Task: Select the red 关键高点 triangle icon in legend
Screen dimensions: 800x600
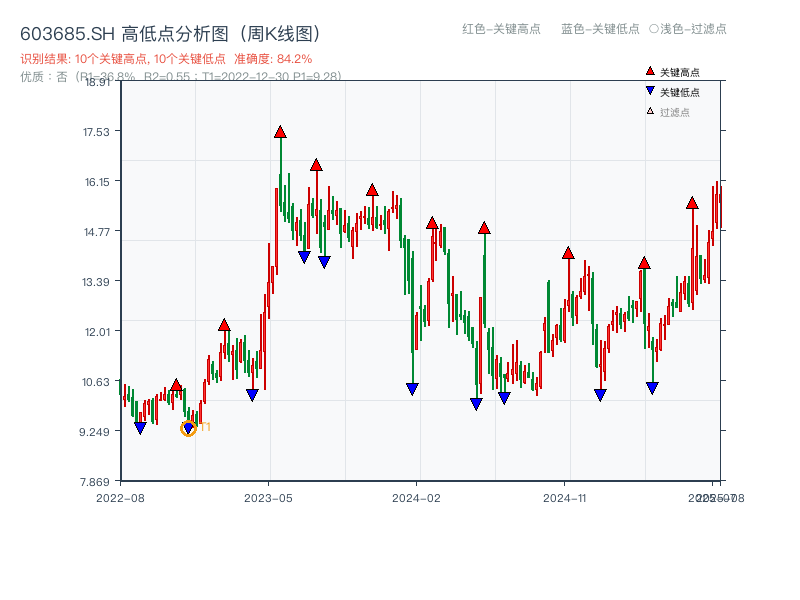Action: (650, 70)
